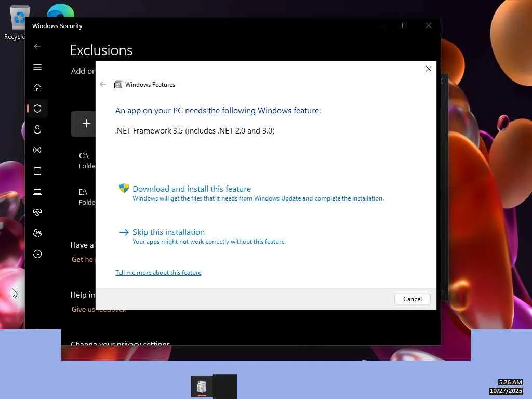This screenshot has height=399, width=532.
Task: Go back in Windows Security window
Action: pos(37,46)
